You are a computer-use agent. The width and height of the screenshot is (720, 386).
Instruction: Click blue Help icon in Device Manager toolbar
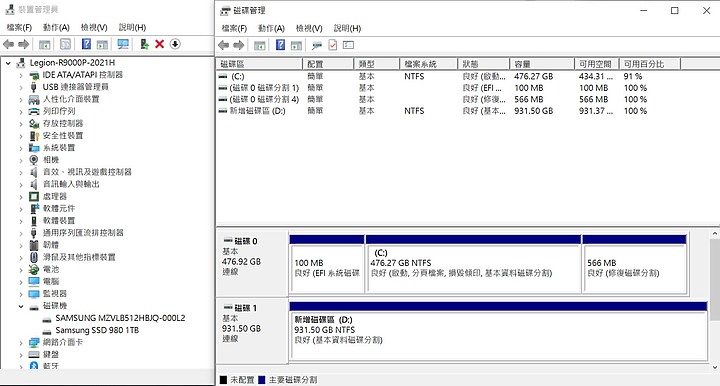click(86, 44)
